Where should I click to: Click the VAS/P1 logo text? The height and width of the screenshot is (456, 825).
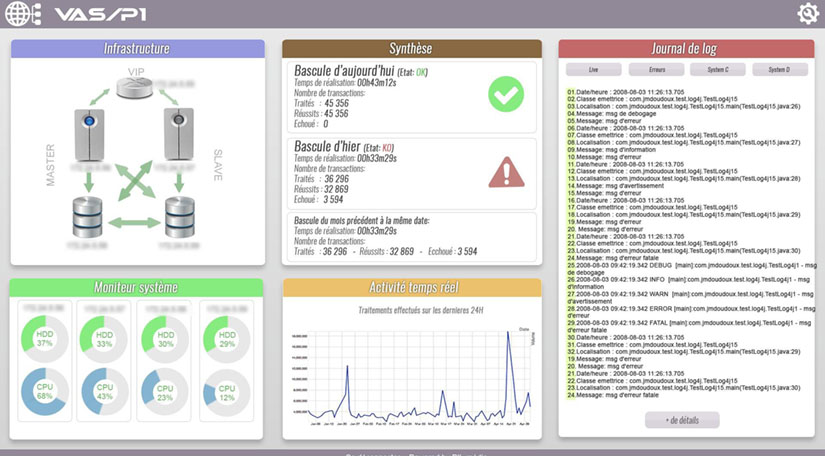tap(100, 14)
